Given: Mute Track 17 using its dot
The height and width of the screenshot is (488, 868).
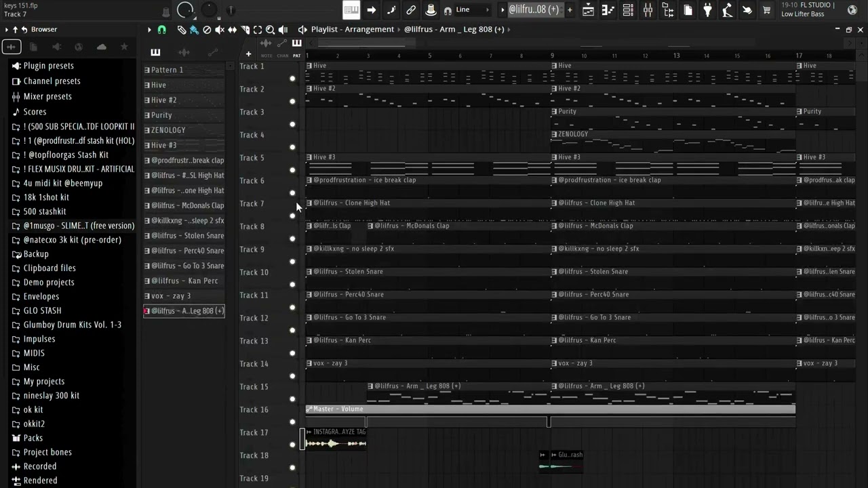Looking at the screenshot, I should coord(292,445).
